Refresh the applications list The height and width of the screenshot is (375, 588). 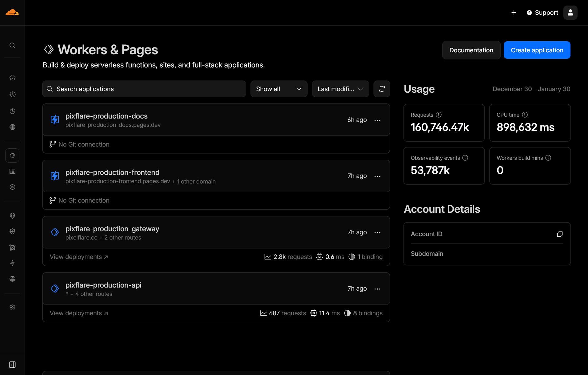pos(382,89)
